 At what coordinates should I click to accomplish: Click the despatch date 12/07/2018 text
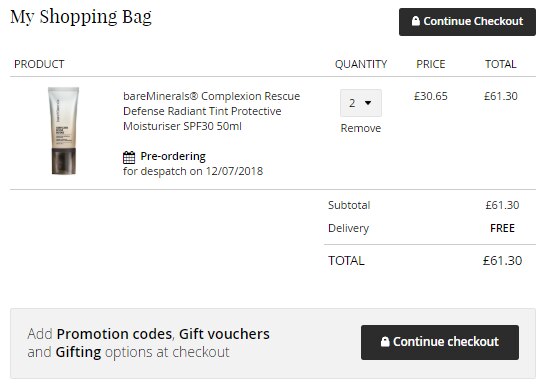coord(234,171)
